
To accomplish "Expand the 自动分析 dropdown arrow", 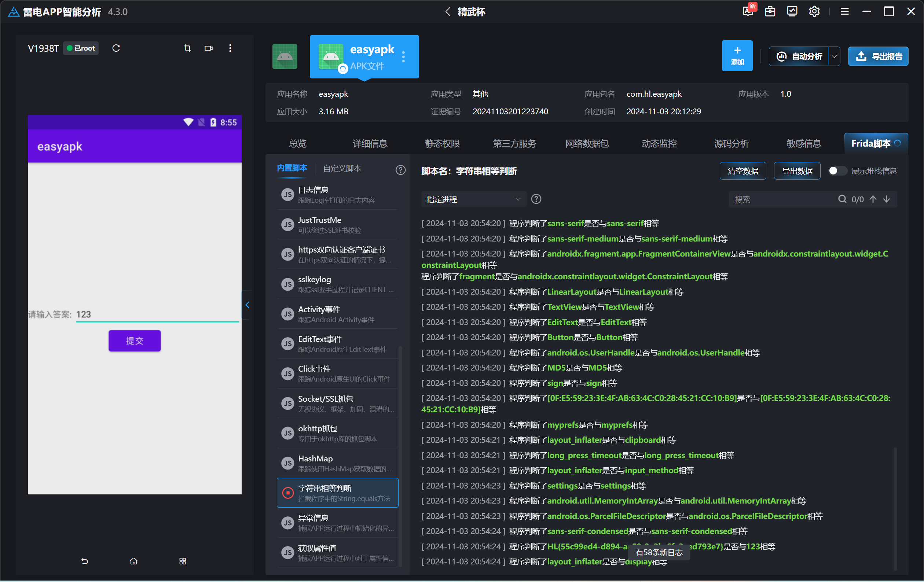I will coord(834,56).
